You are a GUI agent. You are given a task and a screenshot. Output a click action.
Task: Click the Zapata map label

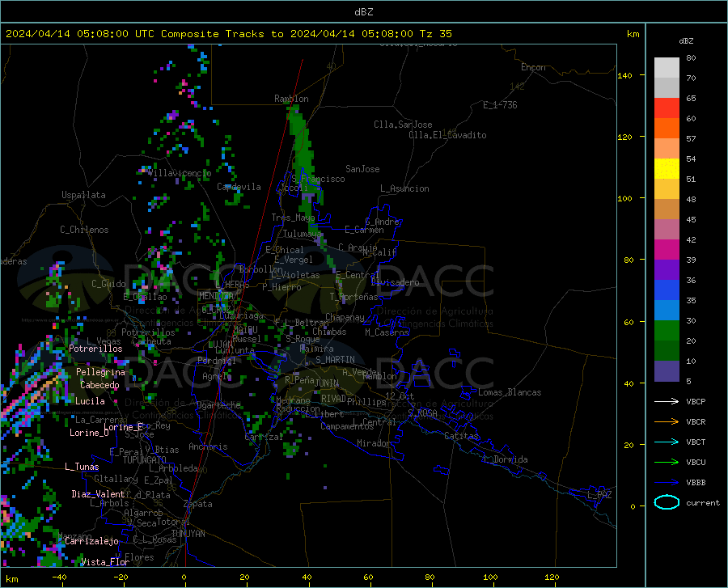pyautogui.click(x=198, y=504)
